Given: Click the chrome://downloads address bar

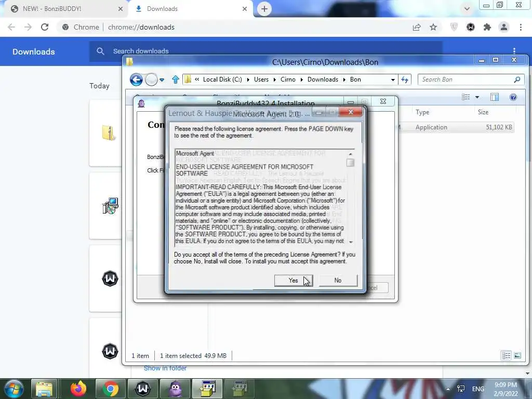Looking at the screenshot, I should coord(141,27).
